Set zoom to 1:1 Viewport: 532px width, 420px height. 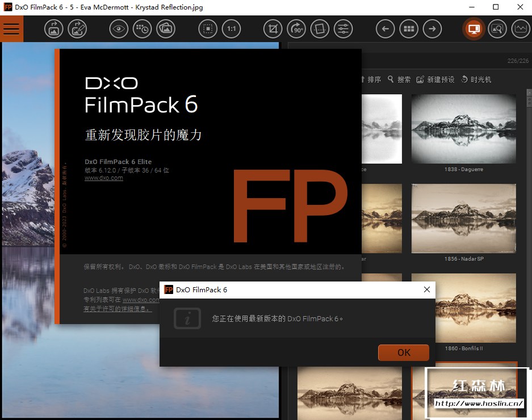232,29
